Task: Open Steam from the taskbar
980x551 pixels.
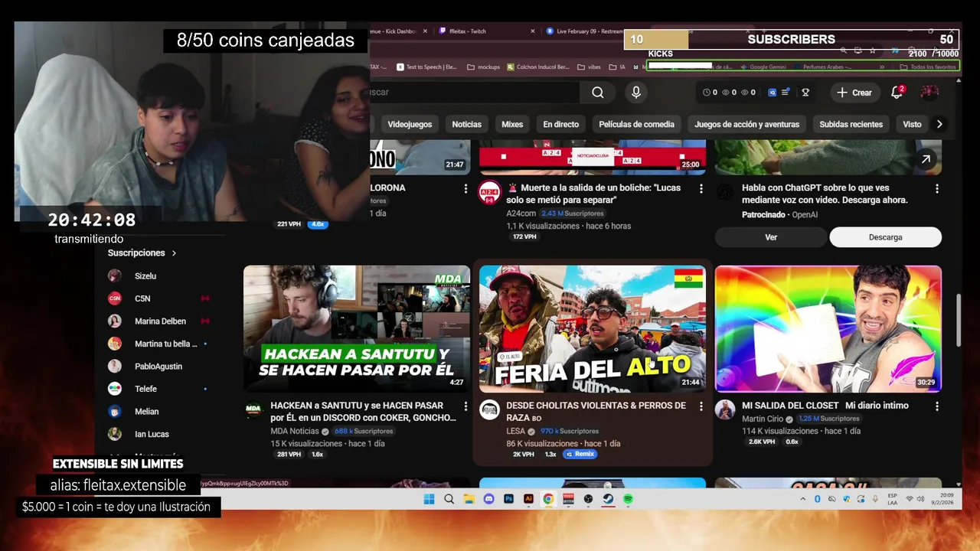Action: click(608, 499)
